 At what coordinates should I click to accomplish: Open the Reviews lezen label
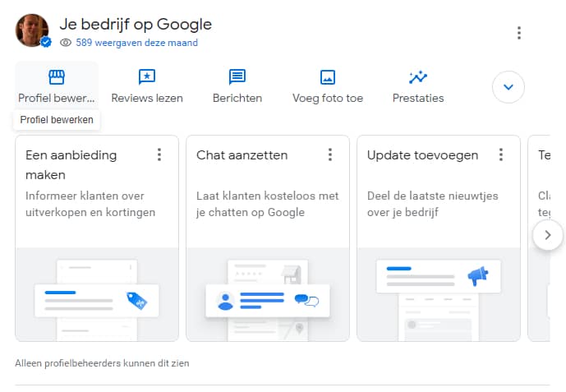point(147,98)
